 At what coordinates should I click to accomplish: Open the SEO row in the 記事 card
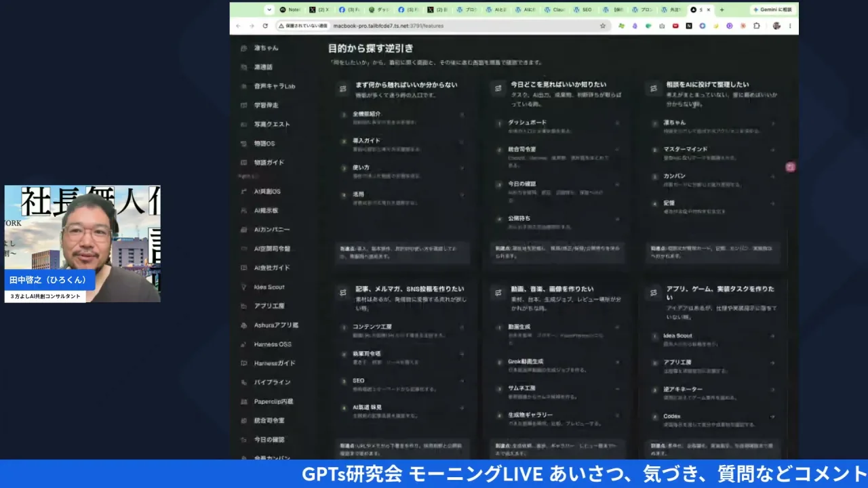coord(403,384)
